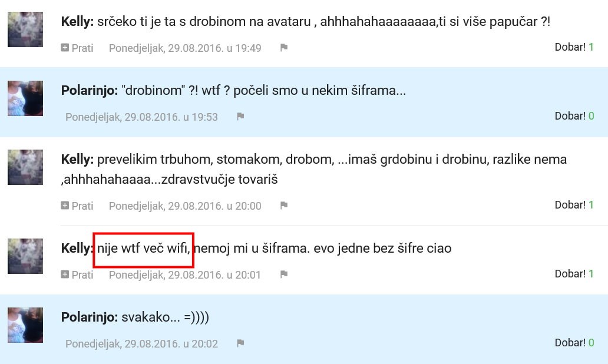The image size is (608, 364).
Task: Vote Dobar! on Polarinjo's 'svakako' comment
Action: pos(570,343)
